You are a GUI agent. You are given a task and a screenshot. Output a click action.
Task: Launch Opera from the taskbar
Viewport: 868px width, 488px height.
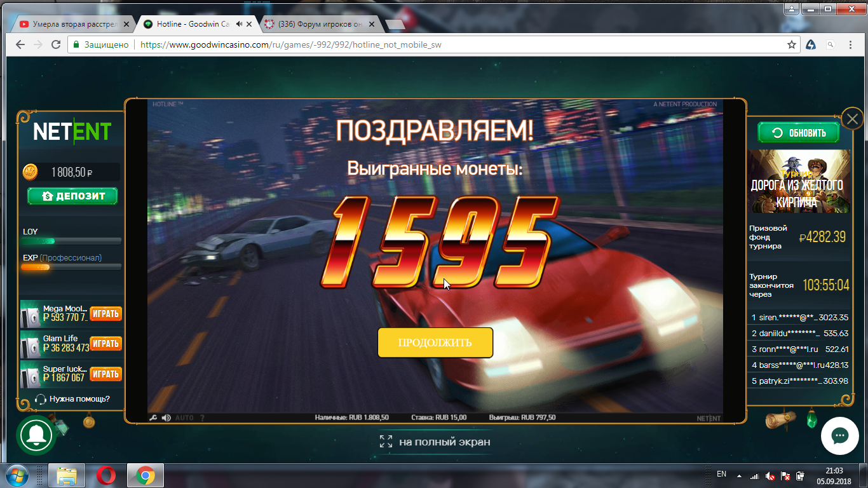(106, 475)
